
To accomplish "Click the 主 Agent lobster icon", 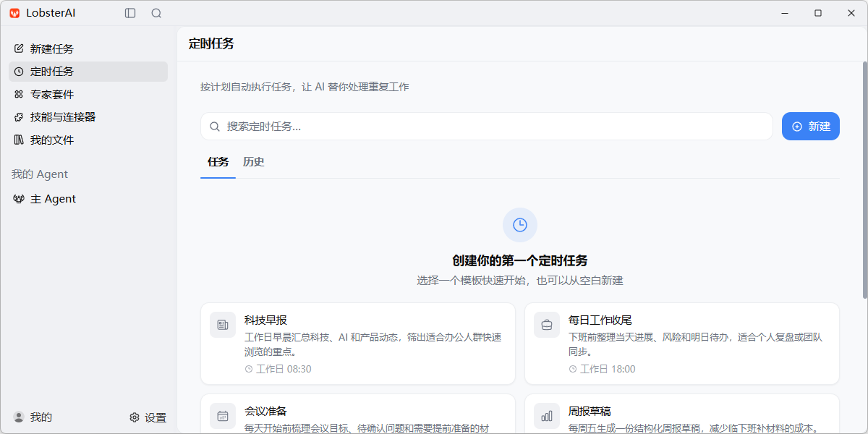I will pyautogui.click(x=19, y=199).
